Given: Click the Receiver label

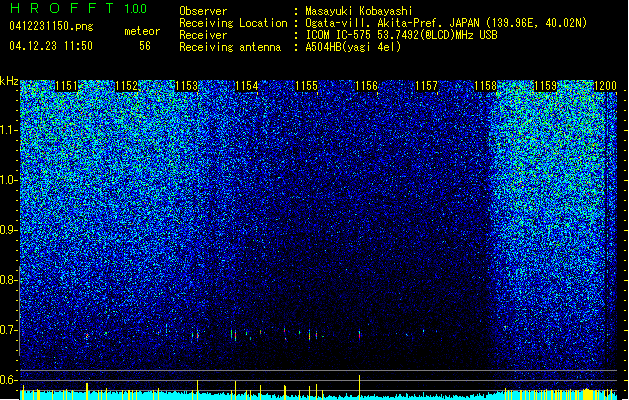Looking at the screenshot, I should tap(203, 35).
